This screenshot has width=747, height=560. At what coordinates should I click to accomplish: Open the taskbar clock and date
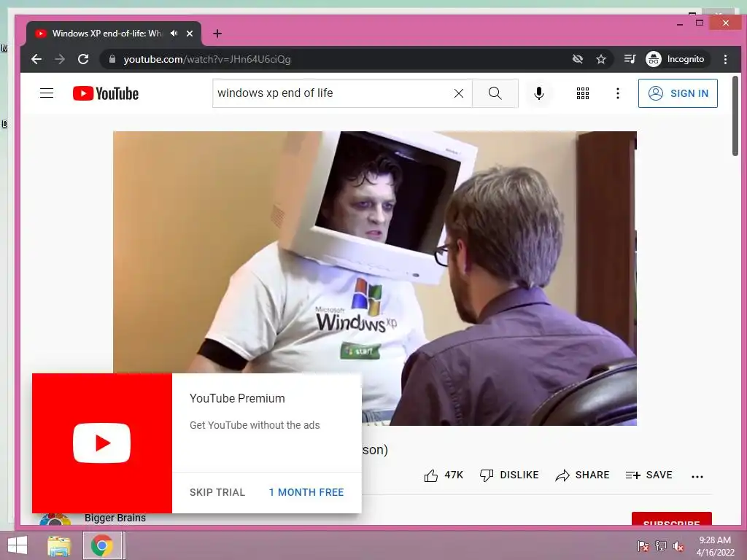click(x=715, y=546)
